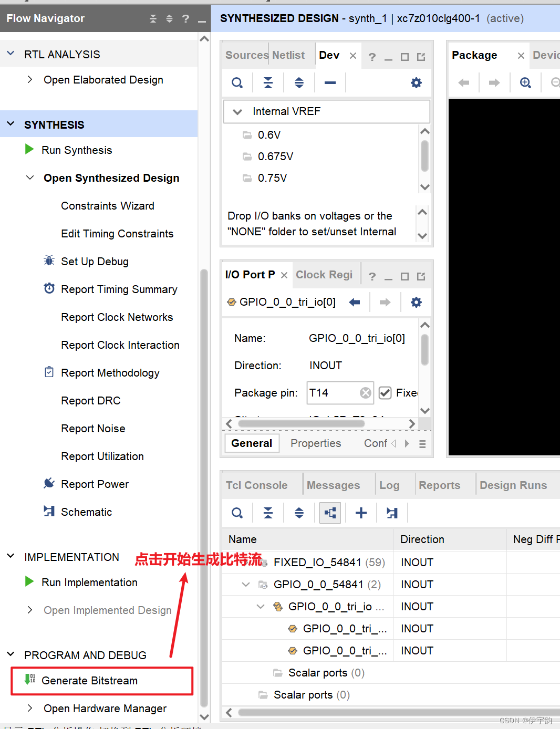Click Report Timing Summary clock icon
The height and width of the screenshot is (729, 560).
[49, 289]
